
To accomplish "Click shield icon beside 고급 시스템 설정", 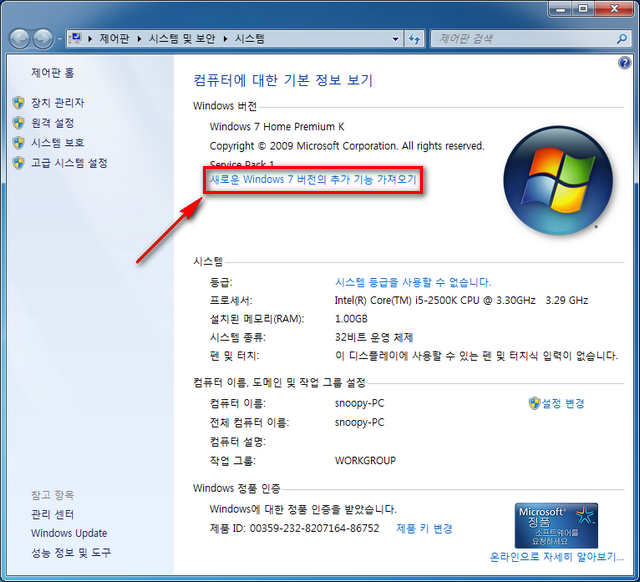I will [x=18, y=163].
